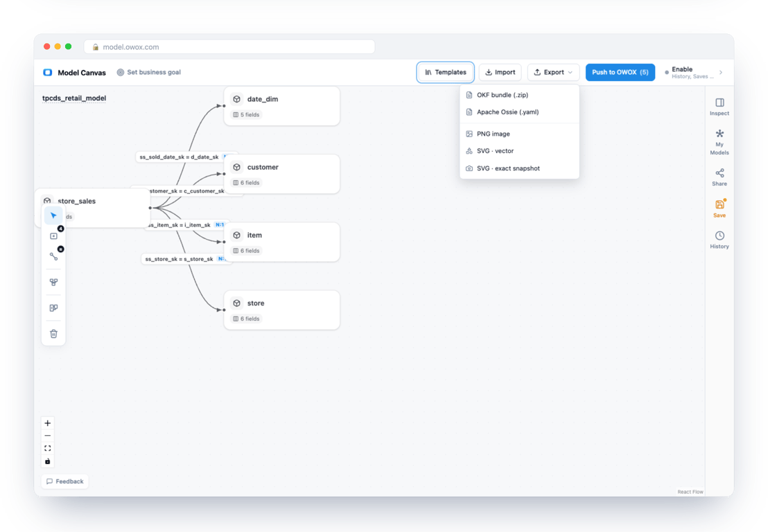768x532 pixels.
Task: Activate the group nodes tool
Action: click(x=53, y=282)
